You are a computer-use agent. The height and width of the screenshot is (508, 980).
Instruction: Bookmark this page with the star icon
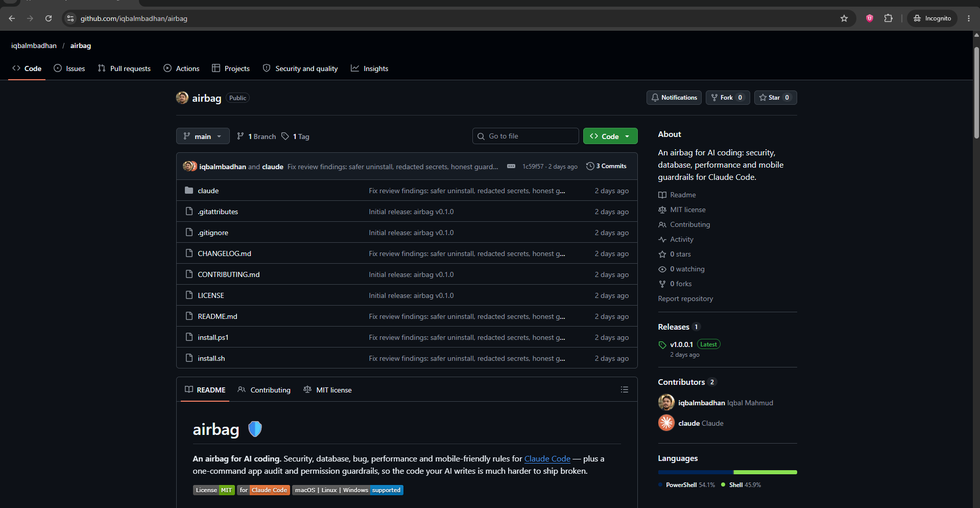pyautogui.click(x=844, y=18)
